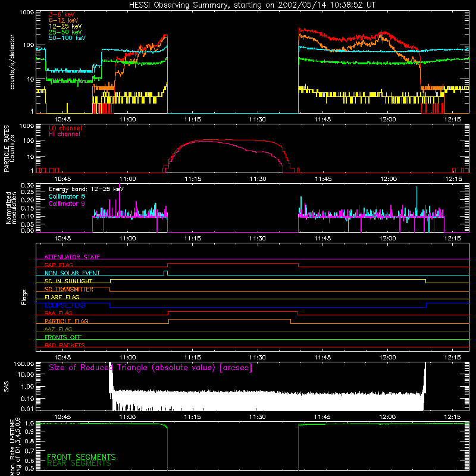Click the green 25-50 keV legend entry
This screenshot has height=476, width=476.
pyautogui.click(x=65, y=32)
